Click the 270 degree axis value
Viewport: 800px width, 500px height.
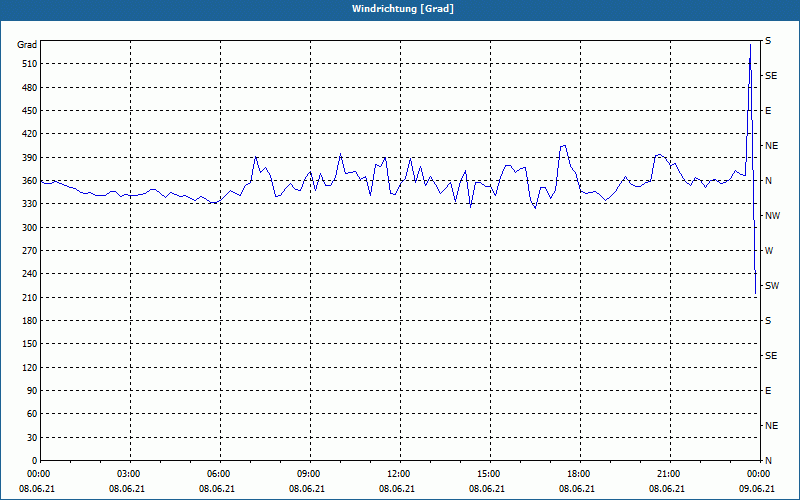(29, 251)
